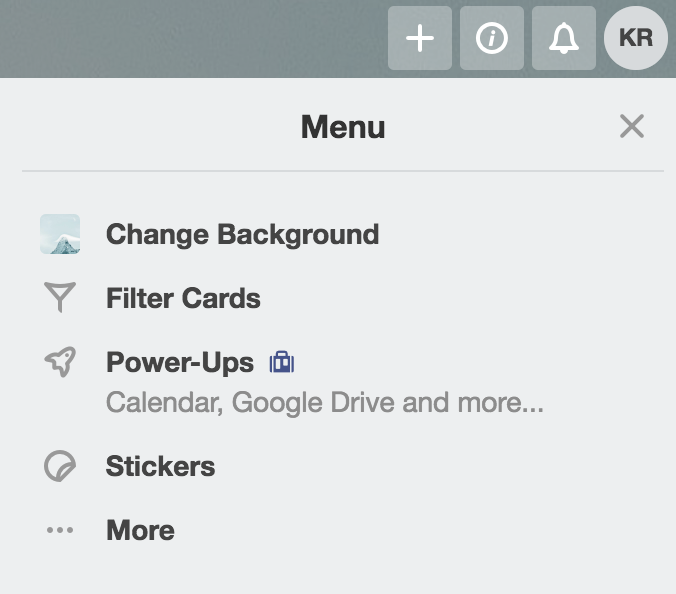Open the information icon in header
This screenshot has width=676, height=594.
pos(491,38)
